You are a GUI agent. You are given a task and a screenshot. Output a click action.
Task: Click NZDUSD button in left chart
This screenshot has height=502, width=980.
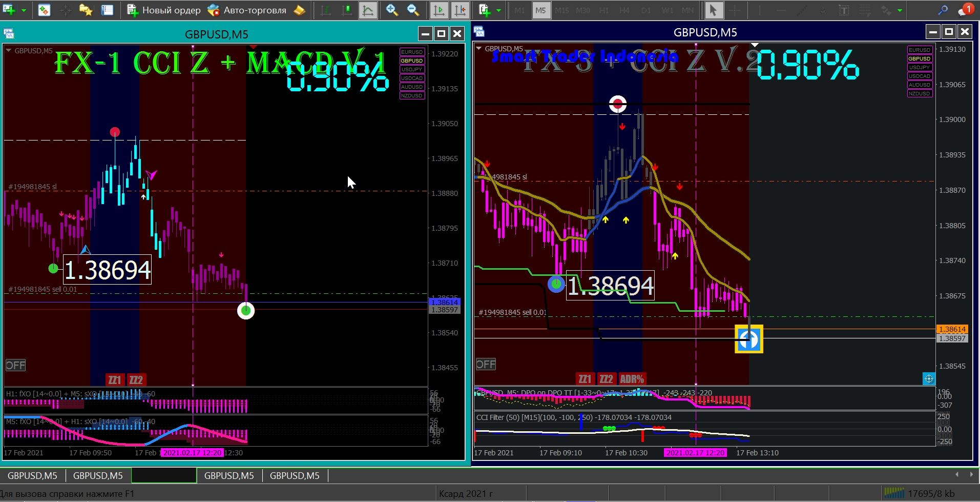(412, 95)
